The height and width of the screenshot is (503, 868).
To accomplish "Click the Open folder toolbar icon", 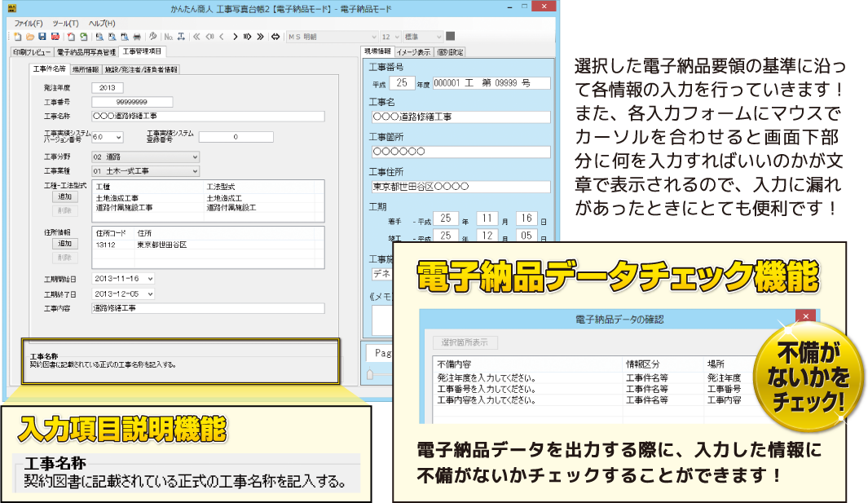I will click(30, 37).
